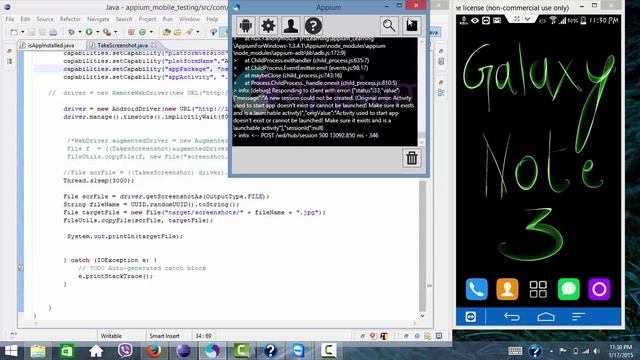640x360 pixels.
Task: Tap the purple circle app on the phone
Action: (x=599, y=289)
